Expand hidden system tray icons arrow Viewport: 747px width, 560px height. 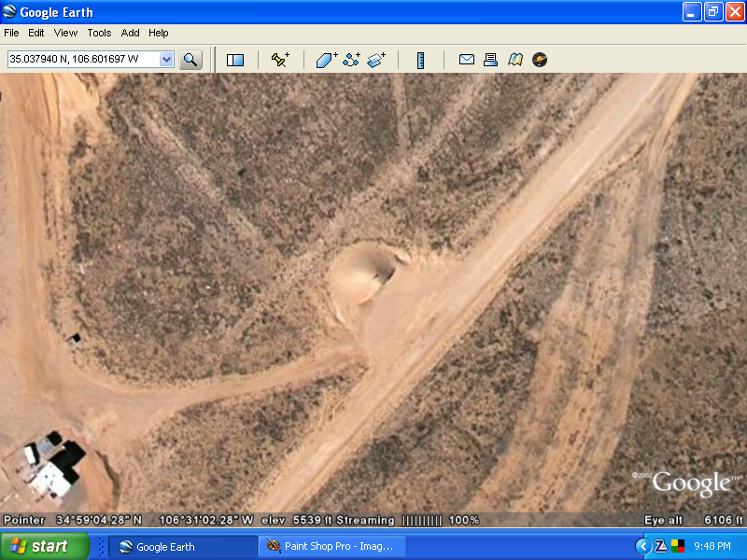[x=643, y=546]
